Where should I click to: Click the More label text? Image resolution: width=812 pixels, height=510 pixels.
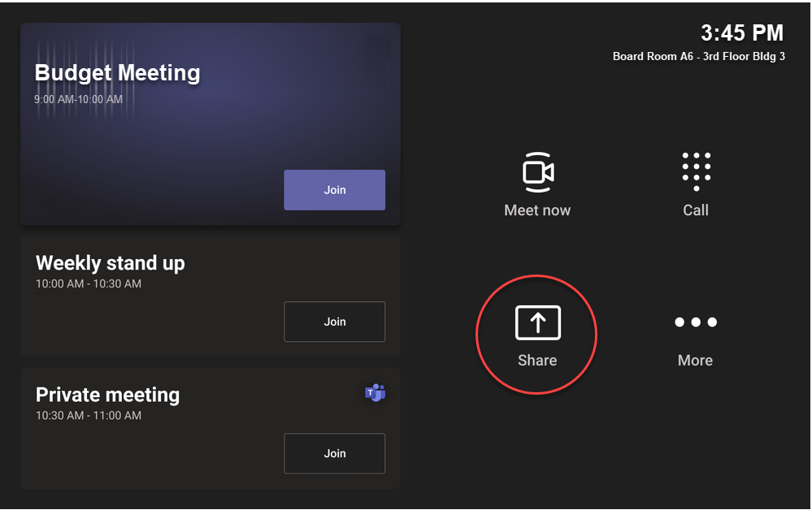point(695,360)
